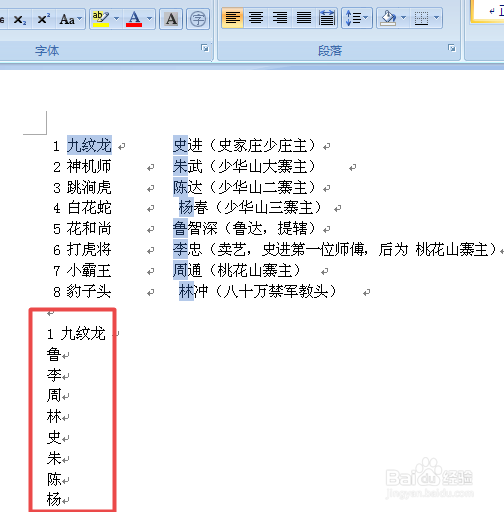Click the line 陈达（少华山二寨主）
The image size is (504, 512).
244,187
